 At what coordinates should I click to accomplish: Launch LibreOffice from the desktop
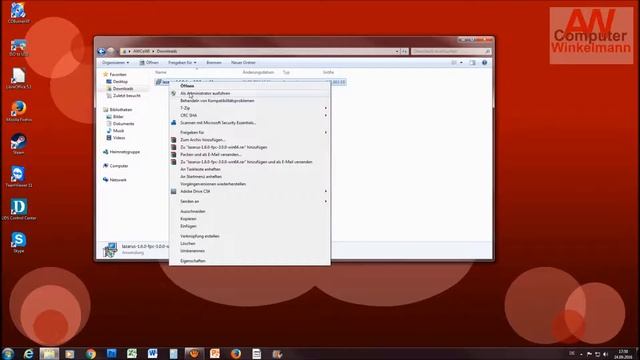click(18, 78)
